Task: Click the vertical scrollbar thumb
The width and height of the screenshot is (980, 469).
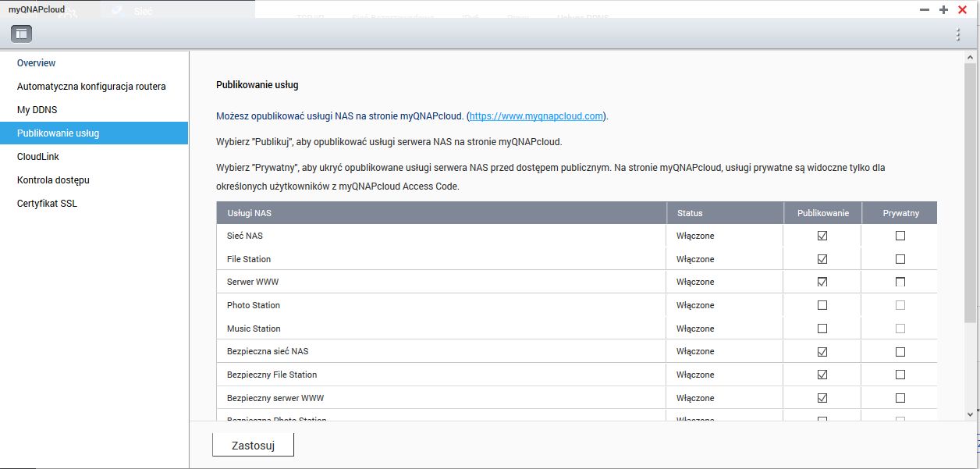Action: click(970, 193)
